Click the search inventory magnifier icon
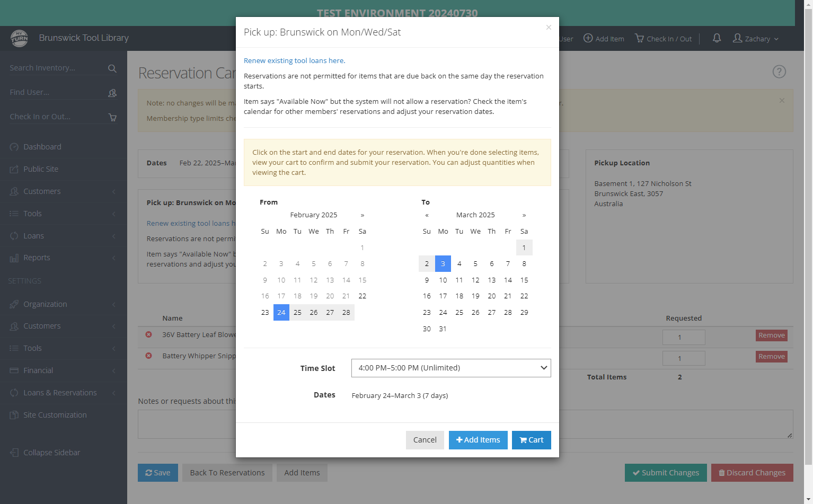The height and width of the screenshot is (504, 813). pyautogui.click(x=112, y=68)
